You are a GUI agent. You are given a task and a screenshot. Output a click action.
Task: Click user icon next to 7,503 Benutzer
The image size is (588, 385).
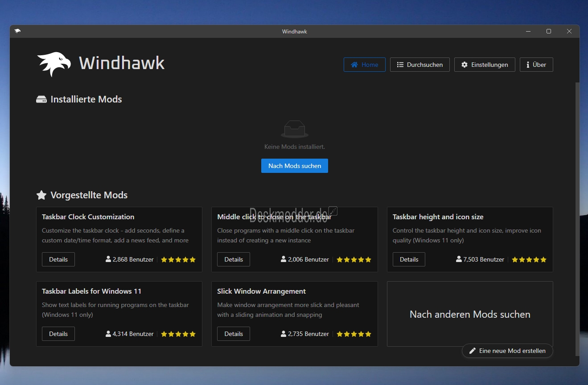(x=459, y=259)
